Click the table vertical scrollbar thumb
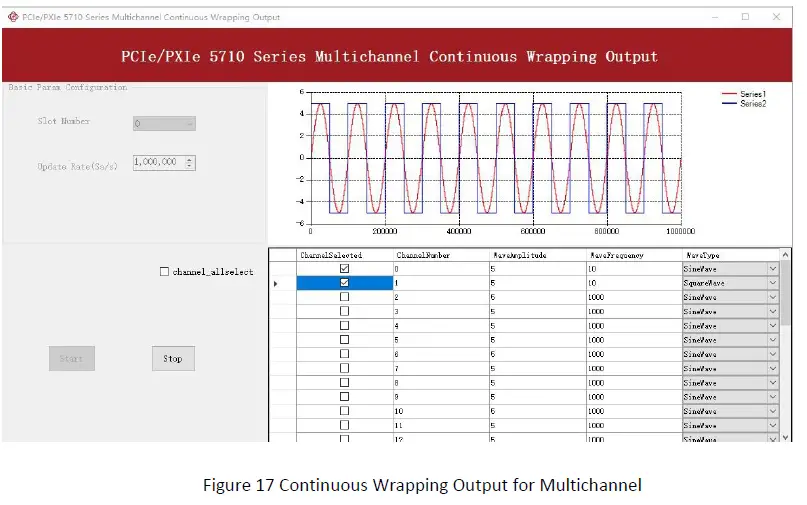Image resolution: width=807 pixels, height=505 pixels. click(785, 292)
